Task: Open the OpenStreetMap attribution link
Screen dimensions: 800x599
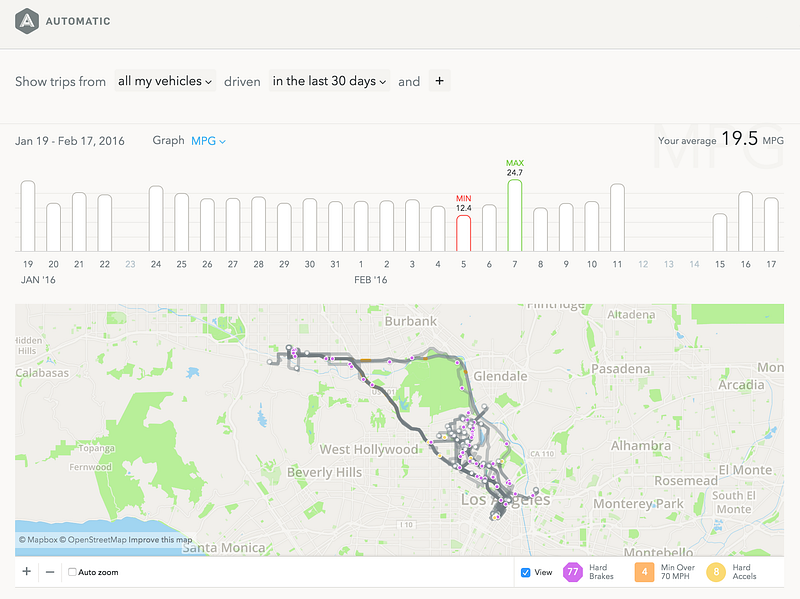Action: point(93,539)
